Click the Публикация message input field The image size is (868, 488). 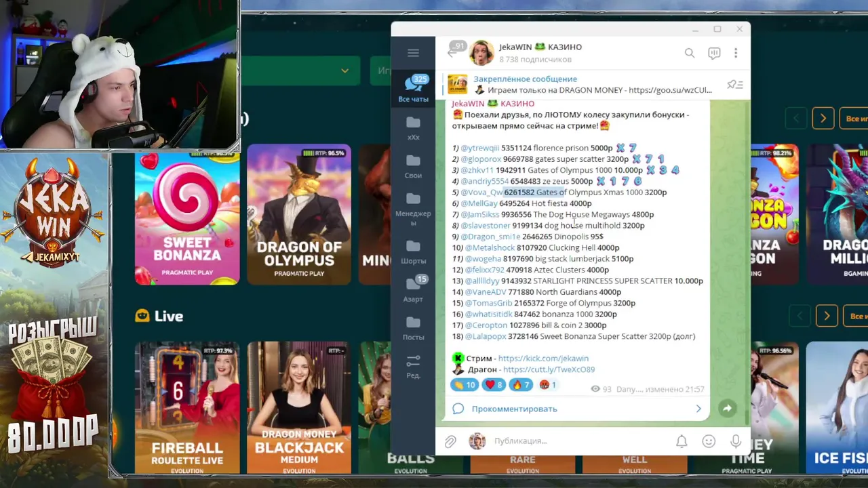point(580,441)
